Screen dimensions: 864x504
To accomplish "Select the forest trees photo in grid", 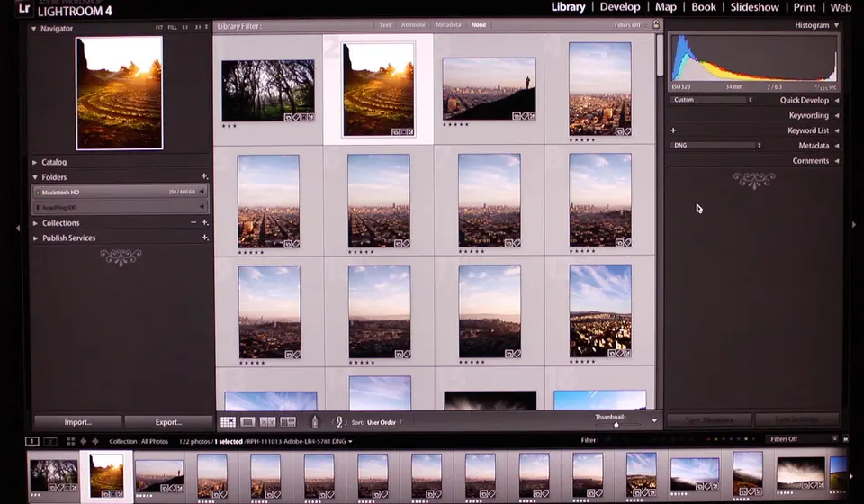I will pos(268,90).
